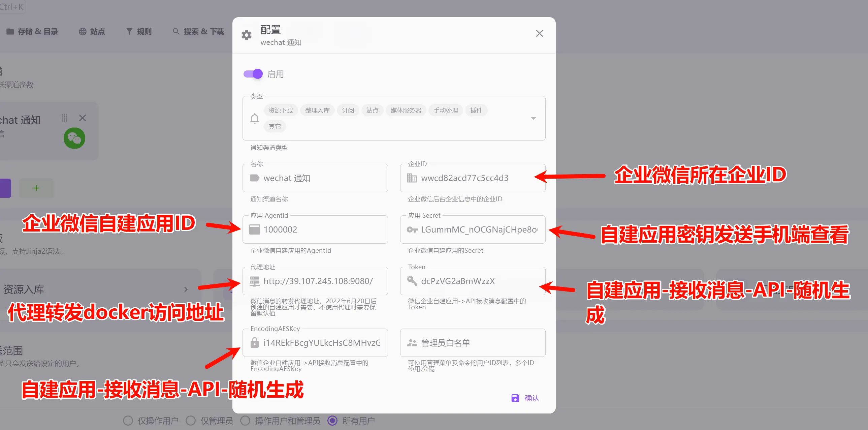This screenshot has height=430, width=868.
Task: Open the 存储 & 目录 tab
Action: pyautogui.click(x=32, y=32)
